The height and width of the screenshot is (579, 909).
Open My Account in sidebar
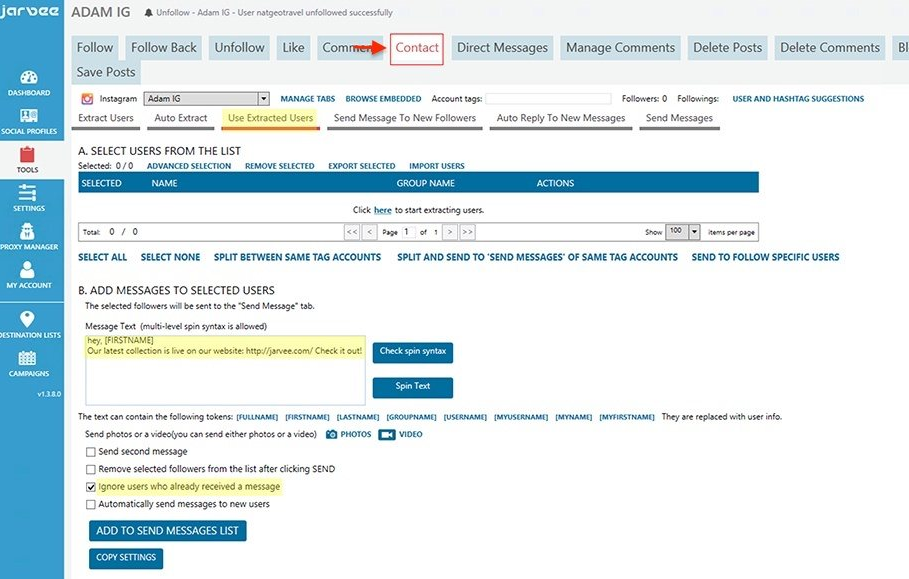28,275
